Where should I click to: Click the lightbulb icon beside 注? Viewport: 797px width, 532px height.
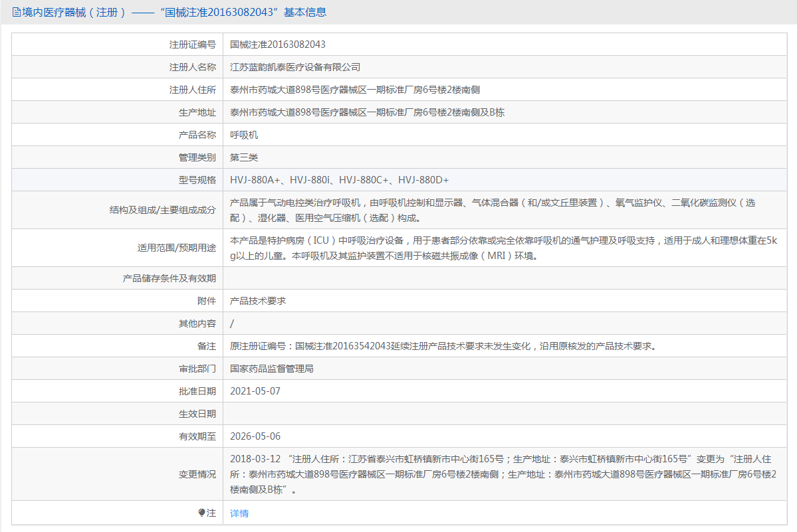pos(202,513)
